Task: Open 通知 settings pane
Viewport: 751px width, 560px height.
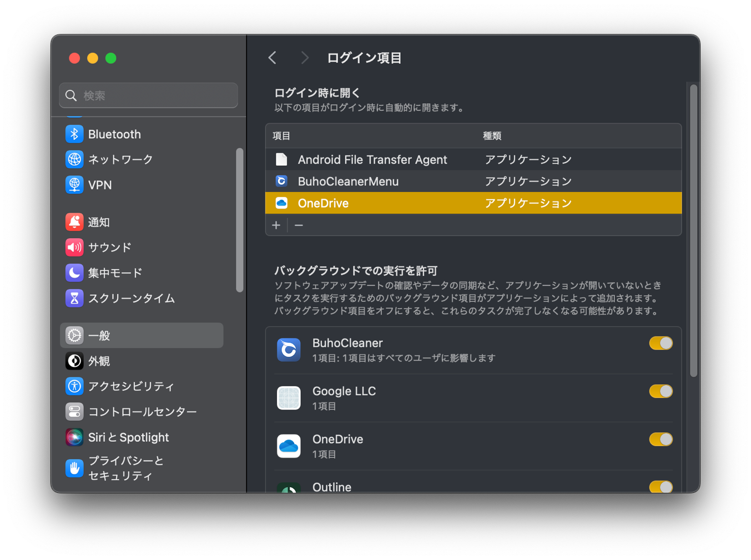Action: [99, 222]
